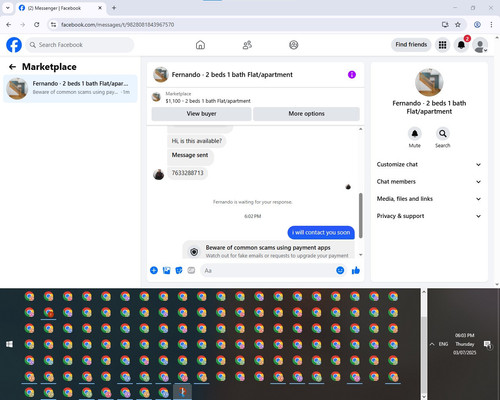Open the Friends icon in top navigation
Screen dimensions: 500x400
[247, 45]
